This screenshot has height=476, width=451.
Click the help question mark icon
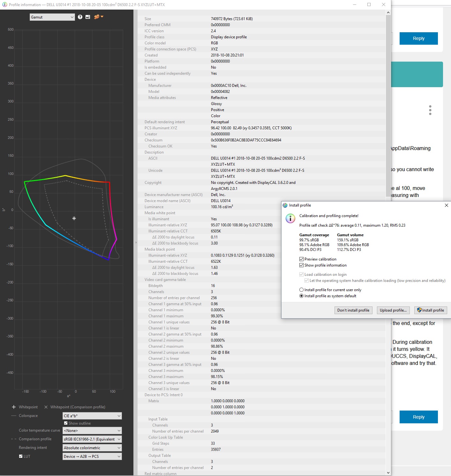80,17
